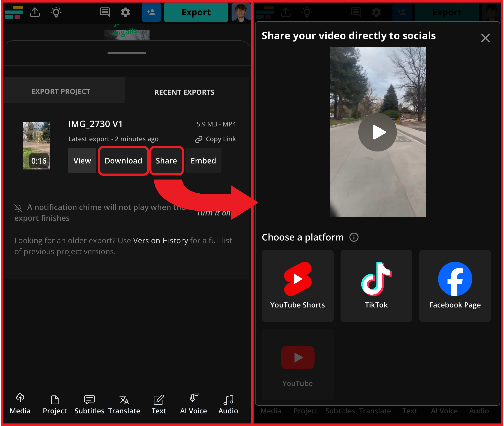Select the YouTube Shorts platform
Screen dimensions: 504x426
298,286
